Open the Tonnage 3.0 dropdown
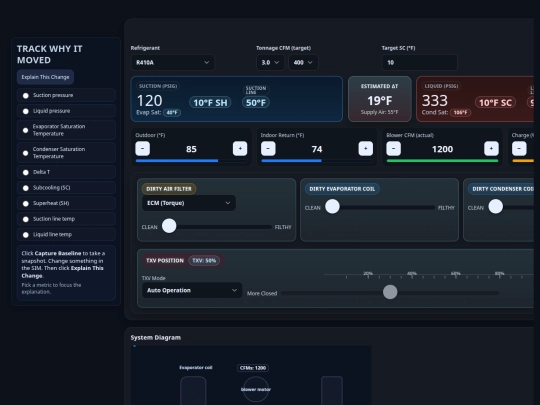 pyautogui.click(x=270, y=62)
